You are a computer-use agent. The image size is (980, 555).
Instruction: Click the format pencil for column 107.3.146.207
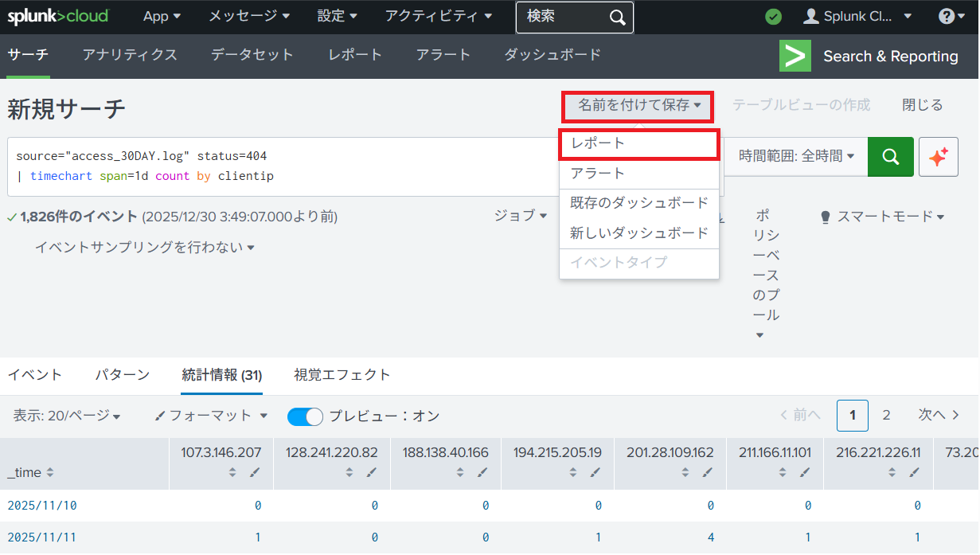click(x=254, y=472)
